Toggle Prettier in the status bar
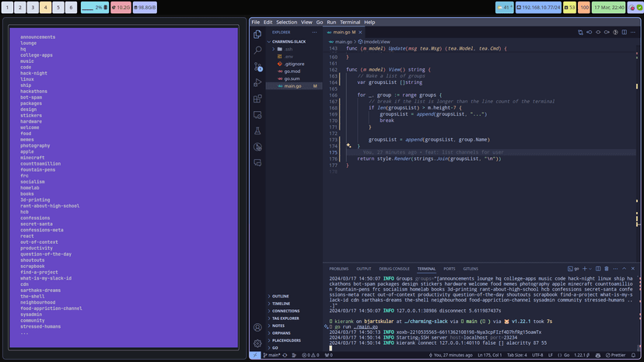Screen dimensions: 644x362 (616, 355)
